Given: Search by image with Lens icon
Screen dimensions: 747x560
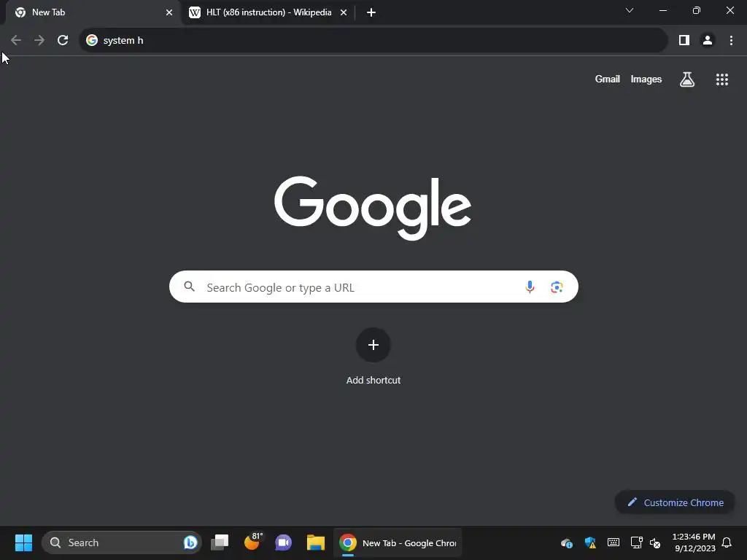Looking at the screenshot, I should tap(557, 287).
